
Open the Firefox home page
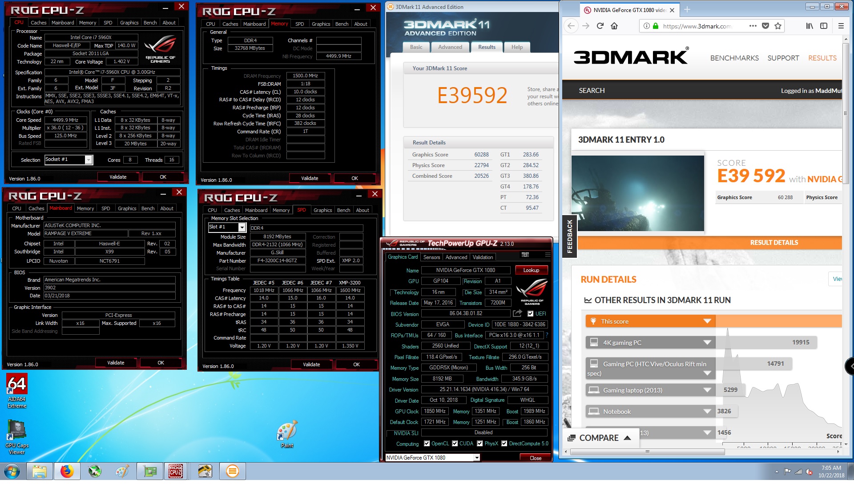[614, 26]
